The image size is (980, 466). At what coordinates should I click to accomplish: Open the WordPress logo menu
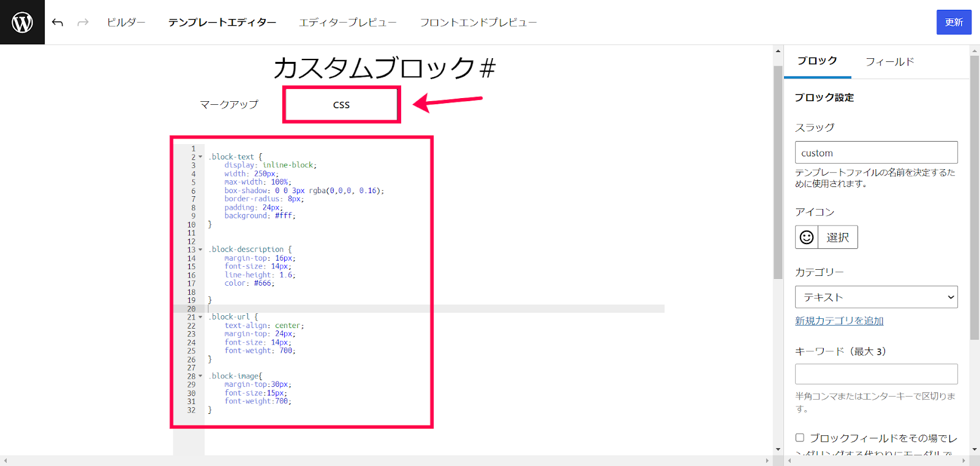[x=22, y=22]
